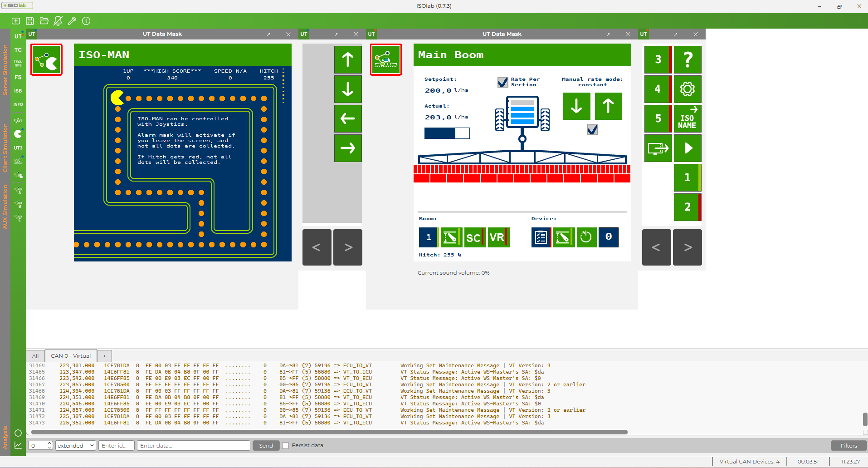Select the SVT client simulation sidebar icon
Image resolution: width=868 pixels, height=468 pixels.
18,120
